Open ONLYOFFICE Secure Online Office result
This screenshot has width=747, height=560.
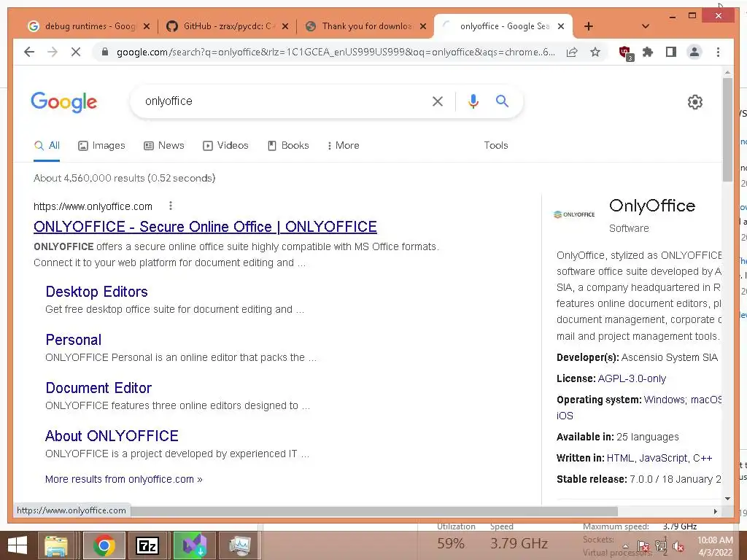point(205,227)
